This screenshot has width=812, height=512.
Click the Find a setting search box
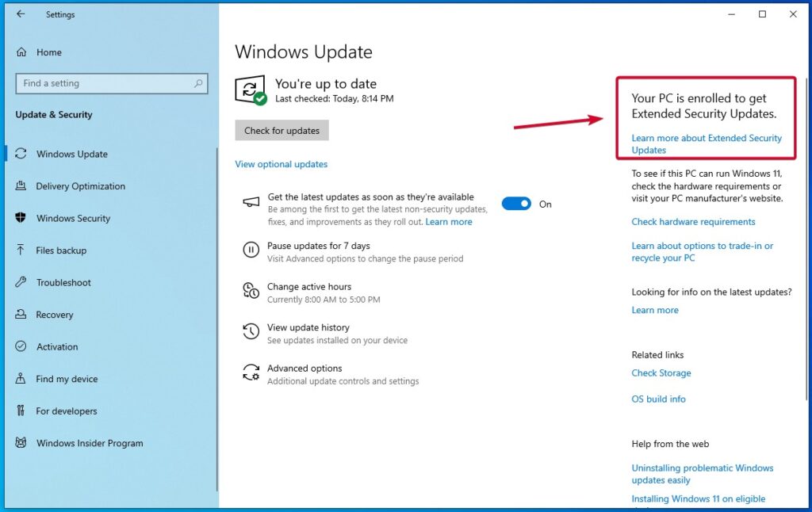coord(111,83)
